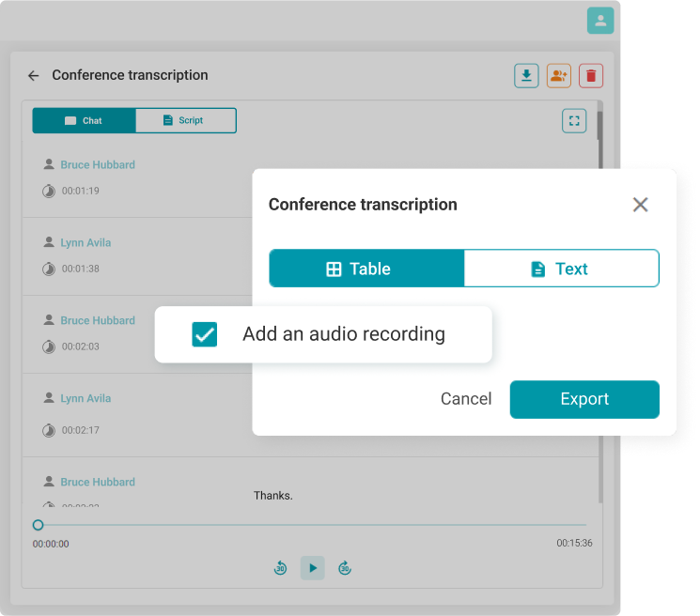Image resolution: width=700 pixels, height=616 pixels.
Task: Click Cancel in the export dialog
Action: 466,399
